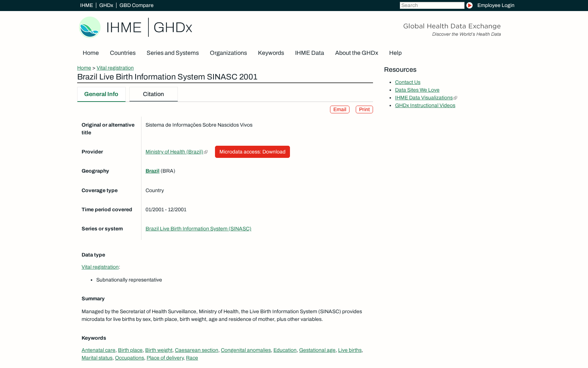
Task: Click the Vital registration breadcrumb link
Action: tap(115, 68)
